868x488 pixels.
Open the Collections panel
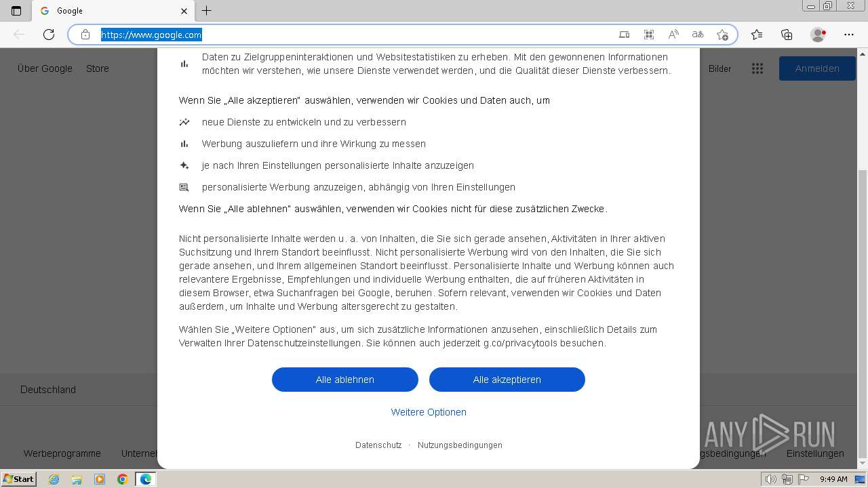click(787, 35)
